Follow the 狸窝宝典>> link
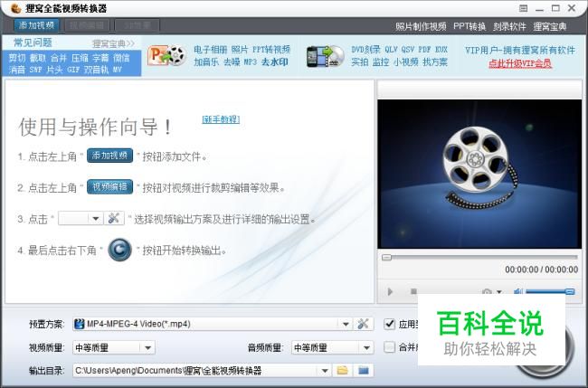Image resolution: width=588 pixels, height=388 pixels. click(113, 43)
